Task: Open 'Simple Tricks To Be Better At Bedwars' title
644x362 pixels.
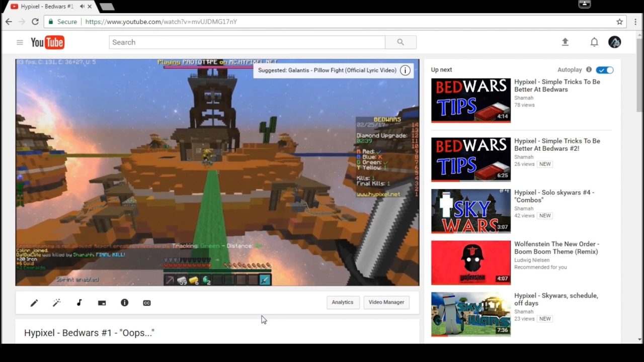Action: pyautogui.click(x=557, y=85)
